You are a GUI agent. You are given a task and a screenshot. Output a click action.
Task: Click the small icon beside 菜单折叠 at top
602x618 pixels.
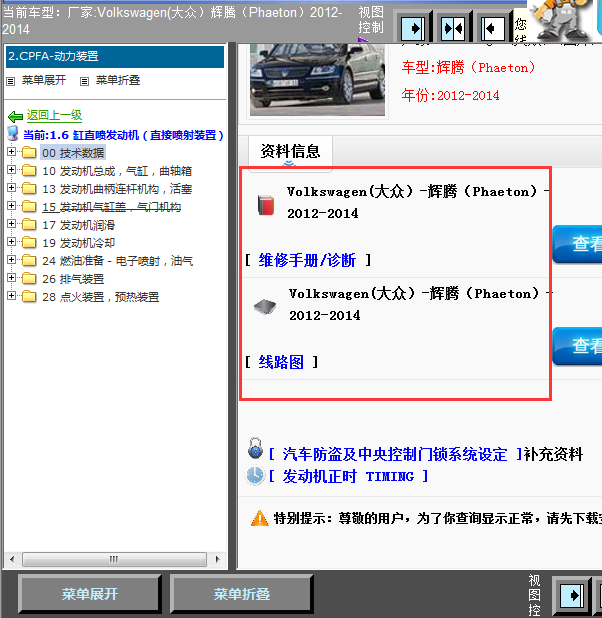84,81
